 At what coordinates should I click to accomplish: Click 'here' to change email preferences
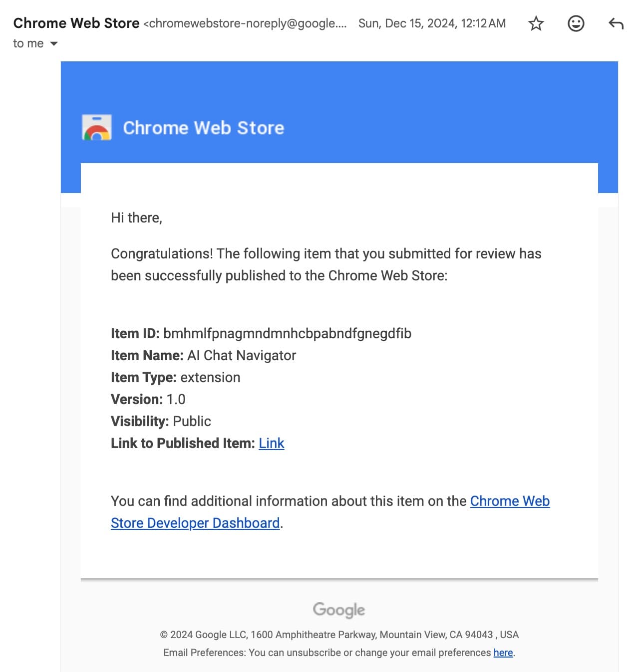pyautogui.click(x=502, y=652)
